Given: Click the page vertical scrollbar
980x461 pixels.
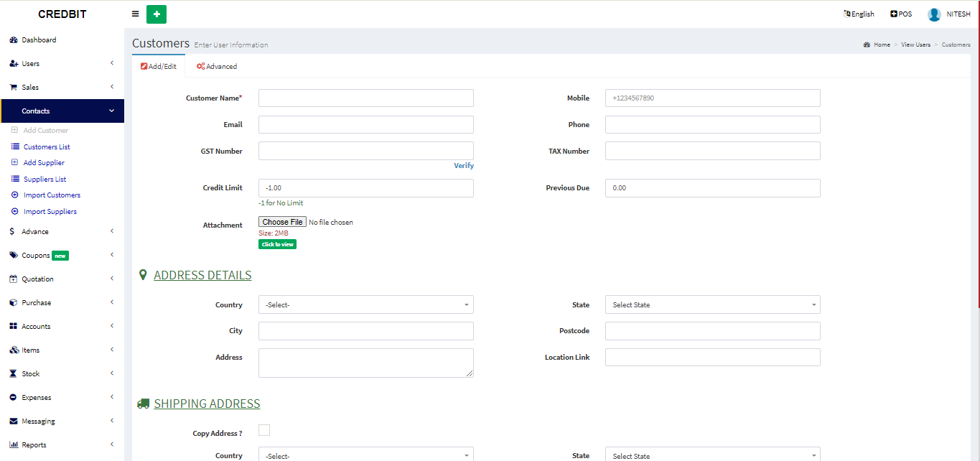Looking at the screenshot, I should click(977, 154).
